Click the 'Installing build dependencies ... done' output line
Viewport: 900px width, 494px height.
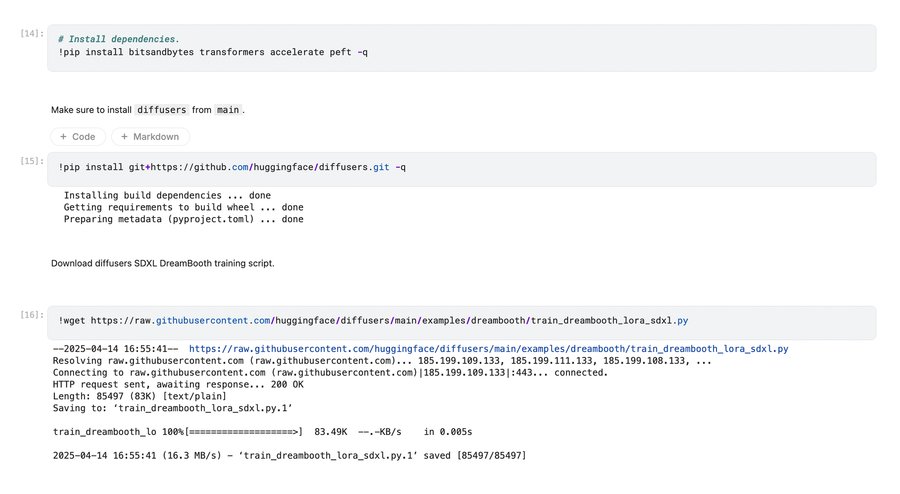pos(167,195)
